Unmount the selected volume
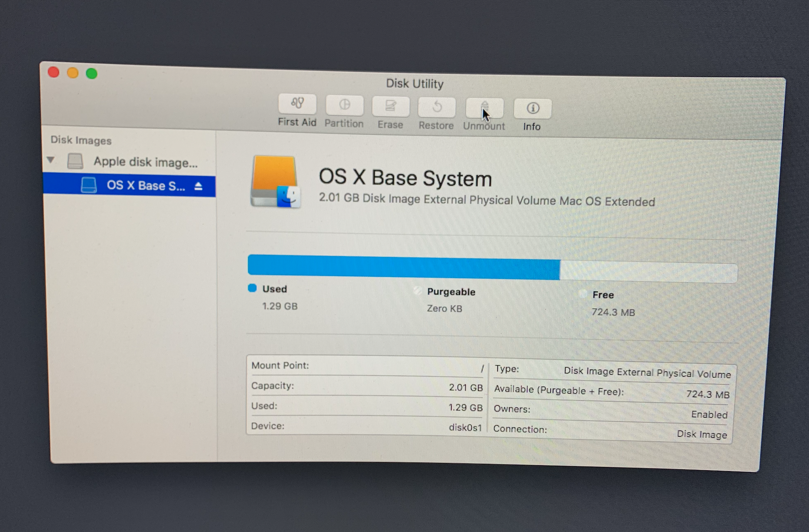Viewport: 809px width, 532px height. click(x=485, y=108)
